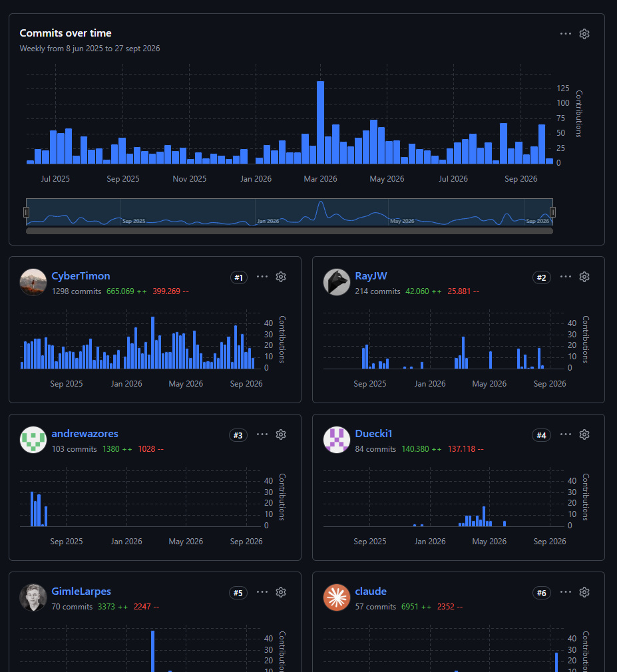The image size is (617, 672).
Task: Click CyberTimon's mountain avatar
Action: click(x=33, y=282)
